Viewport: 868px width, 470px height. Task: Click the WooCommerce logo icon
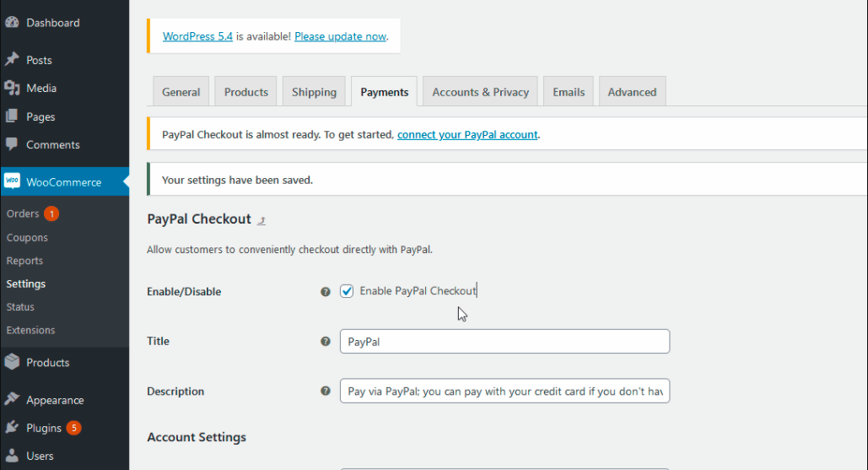click(12, 181)
